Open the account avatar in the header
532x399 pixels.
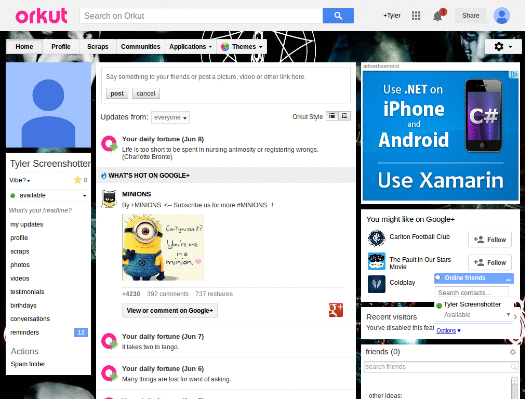501,16
